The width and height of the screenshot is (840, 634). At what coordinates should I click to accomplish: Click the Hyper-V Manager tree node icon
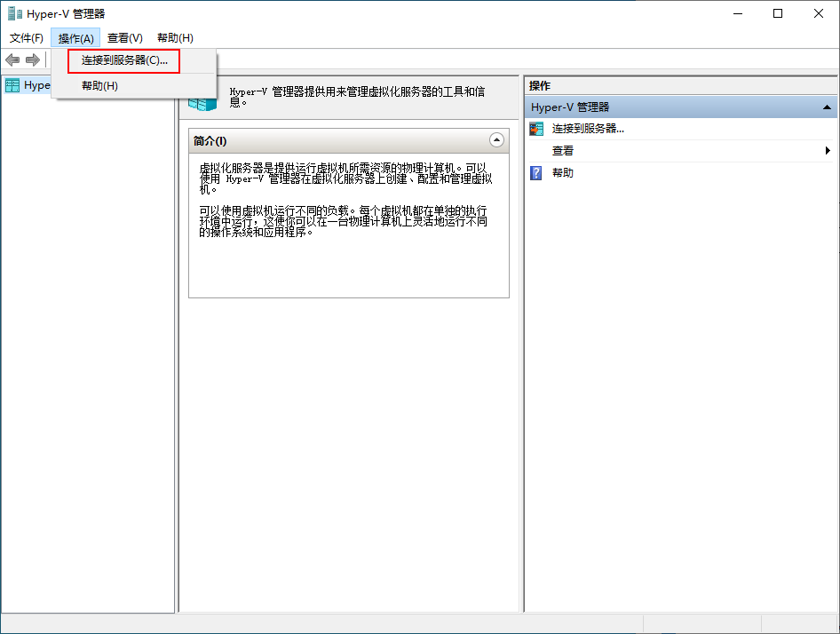click(x=12, y=85)
